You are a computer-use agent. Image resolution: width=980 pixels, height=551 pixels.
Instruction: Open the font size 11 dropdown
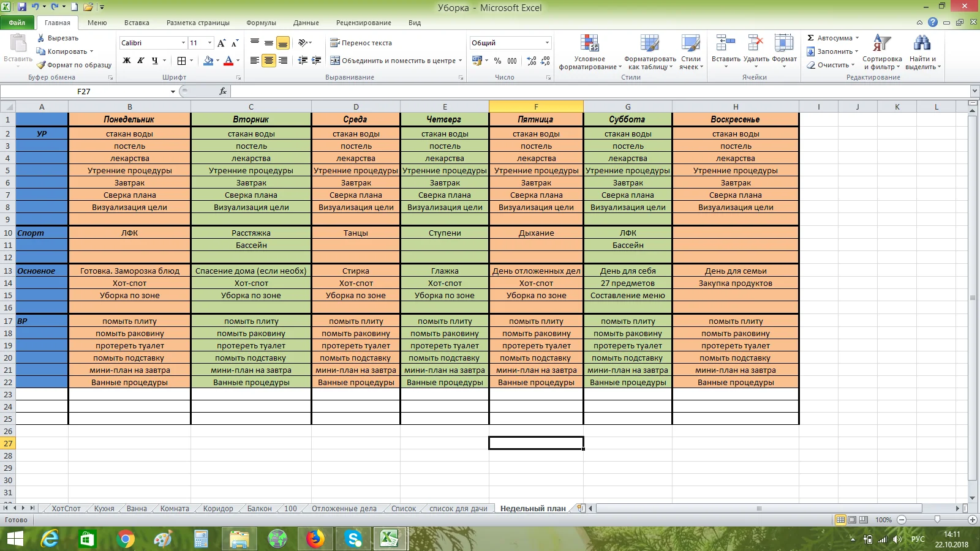click(210, 43)
